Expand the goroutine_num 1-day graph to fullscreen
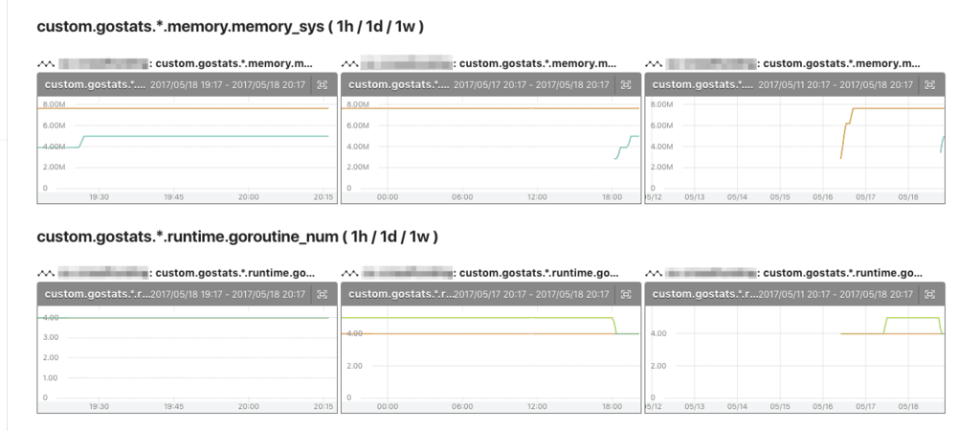 point(626,294)
